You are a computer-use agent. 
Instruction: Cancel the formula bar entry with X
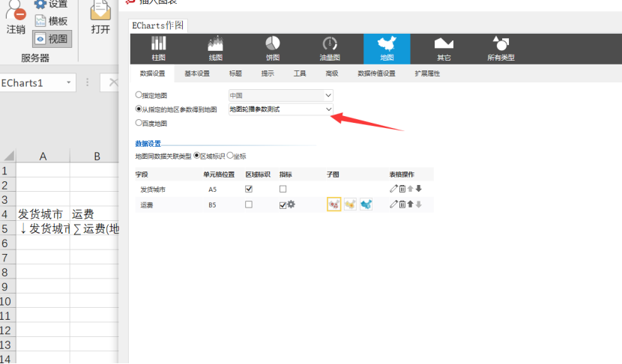[x=113, y=82]
